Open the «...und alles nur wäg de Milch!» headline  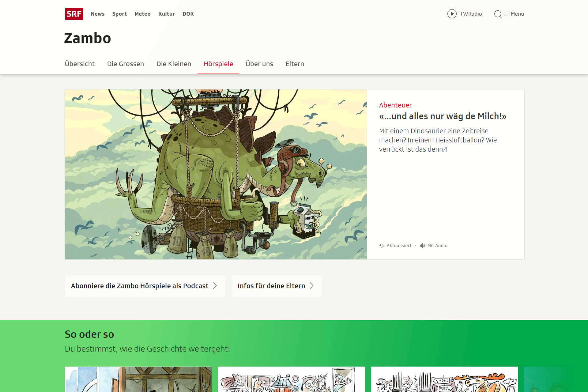tap(443, 116)
